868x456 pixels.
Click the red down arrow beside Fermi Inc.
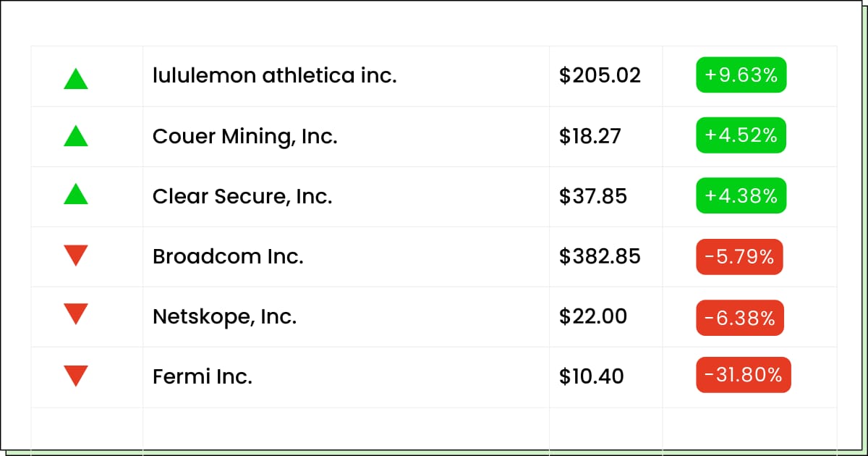(76, 376)
